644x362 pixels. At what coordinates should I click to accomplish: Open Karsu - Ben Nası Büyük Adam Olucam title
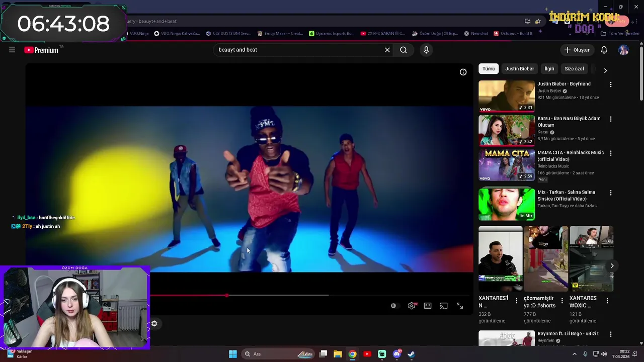click(x=569, y=122)
